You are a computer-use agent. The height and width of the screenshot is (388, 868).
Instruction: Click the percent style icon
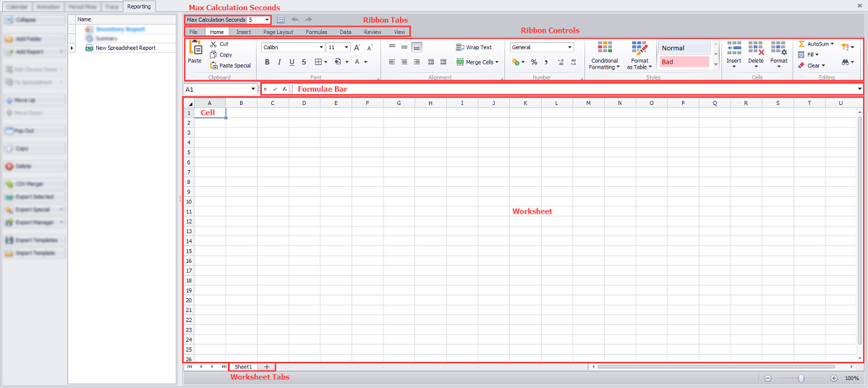pos(534,62)
